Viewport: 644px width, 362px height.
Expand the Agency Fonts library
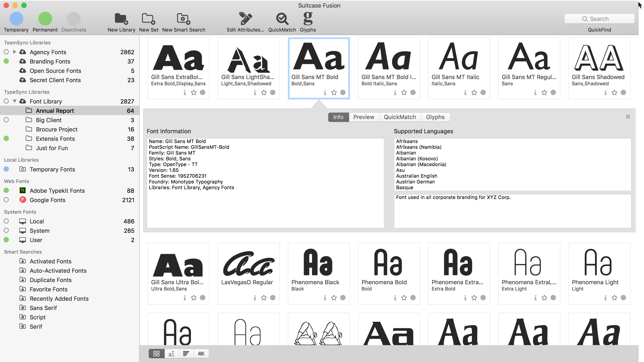[14, 52]
